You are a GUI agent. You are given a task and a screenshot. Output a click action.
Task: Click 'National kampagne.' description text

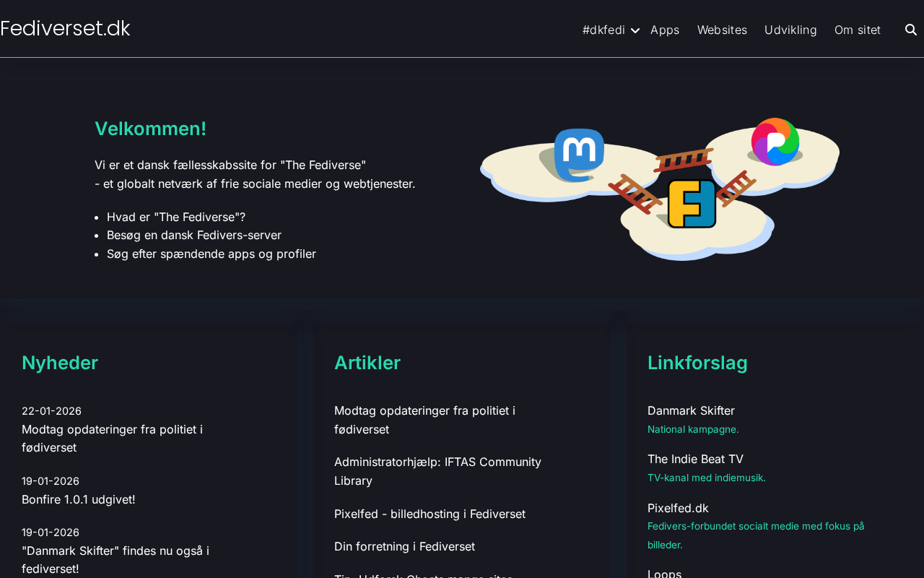693,429
